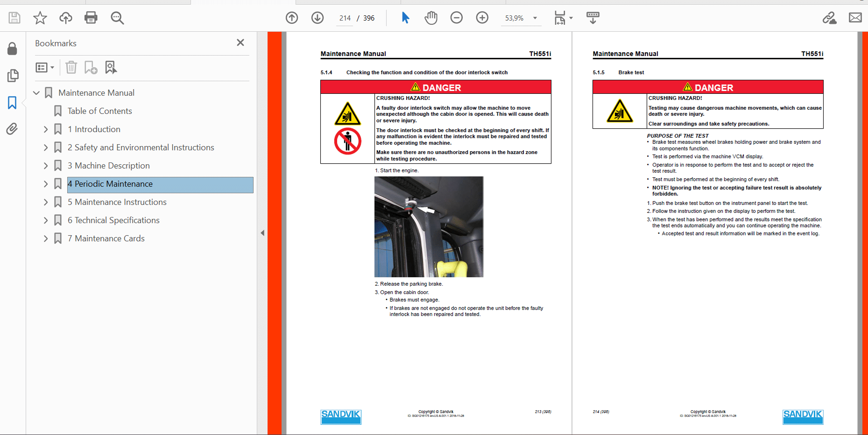Open 2 Safety and Environmental Instructions

tap(141, 147)
